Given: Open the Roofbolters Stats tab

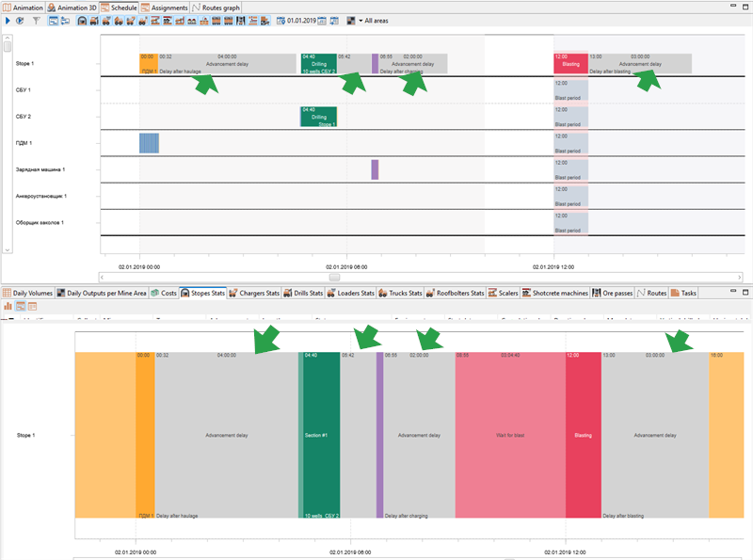Looking at the screenshot, I should (455, 293).
